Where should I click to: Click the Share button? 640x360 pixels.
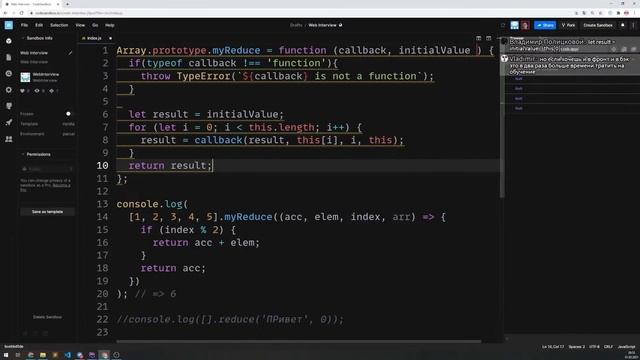(545, 25)
